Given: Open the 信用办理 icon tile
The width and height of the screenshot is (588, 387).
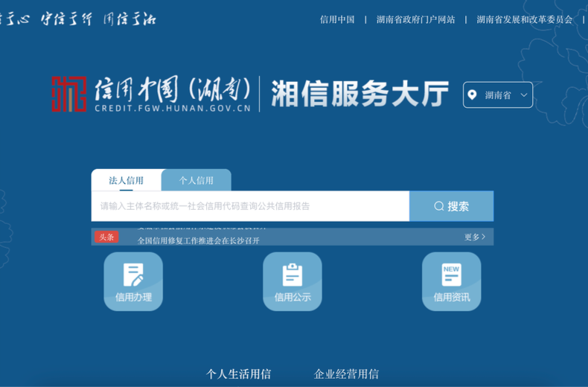Looking at the screenshot, I should point(133,281).
